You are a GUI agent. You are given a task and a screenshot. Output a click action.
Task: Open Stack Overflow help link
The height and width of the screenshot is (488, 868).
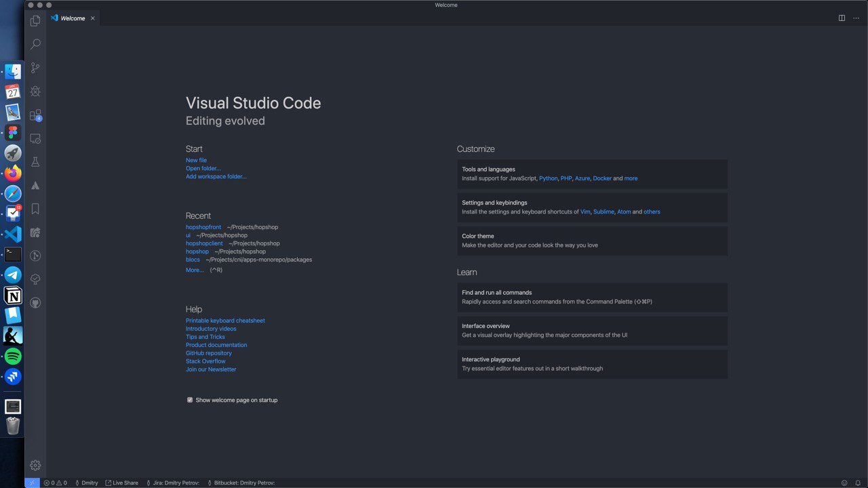coord(205,361)
